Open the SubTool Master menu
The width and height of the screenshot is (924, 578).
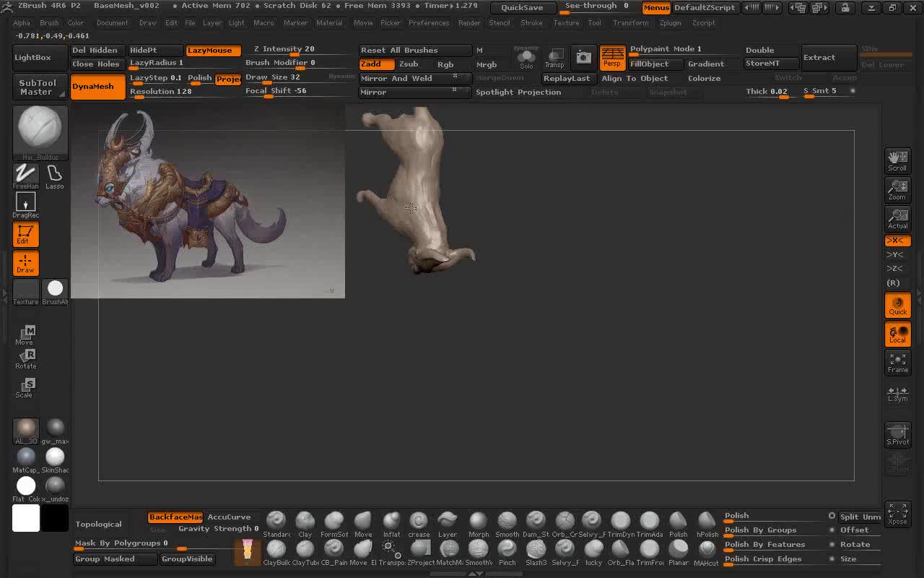click(40, 87)
